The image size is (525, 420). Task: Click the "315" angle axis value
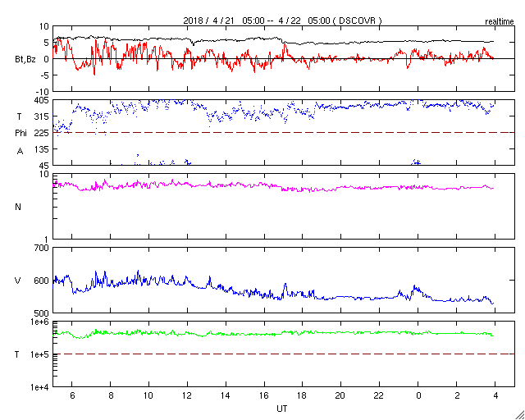click(x=43, y=116)
